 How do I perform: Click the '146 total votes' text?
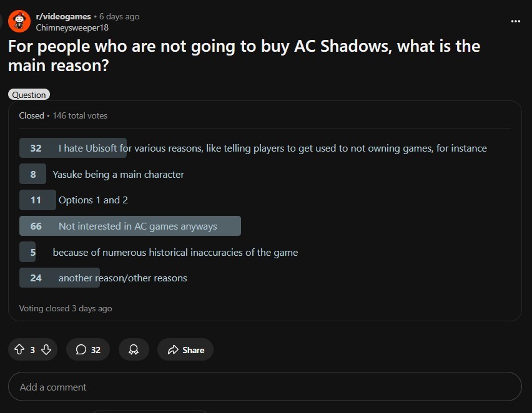[x=80, y=115]
